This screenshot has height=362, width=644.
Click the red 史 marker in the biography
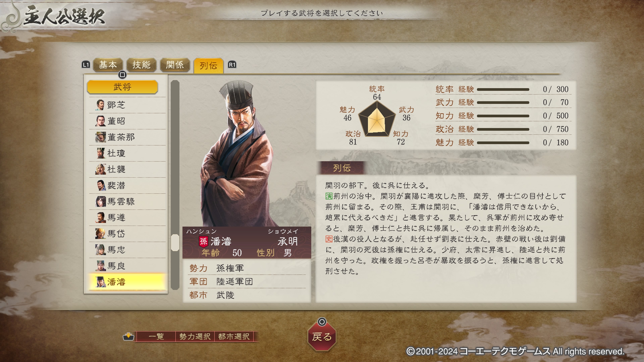point(329,239)
